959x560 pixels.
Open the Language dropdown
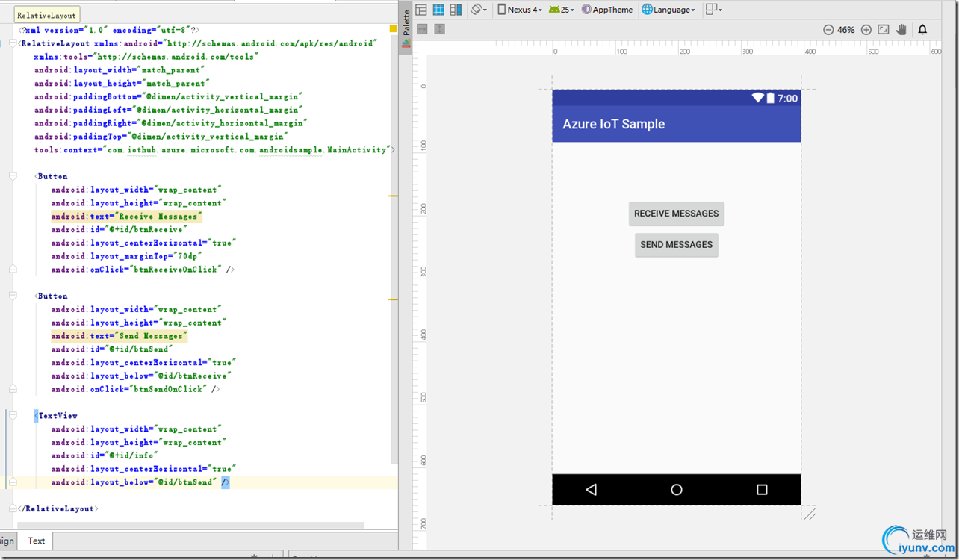(x=668, y=10)
